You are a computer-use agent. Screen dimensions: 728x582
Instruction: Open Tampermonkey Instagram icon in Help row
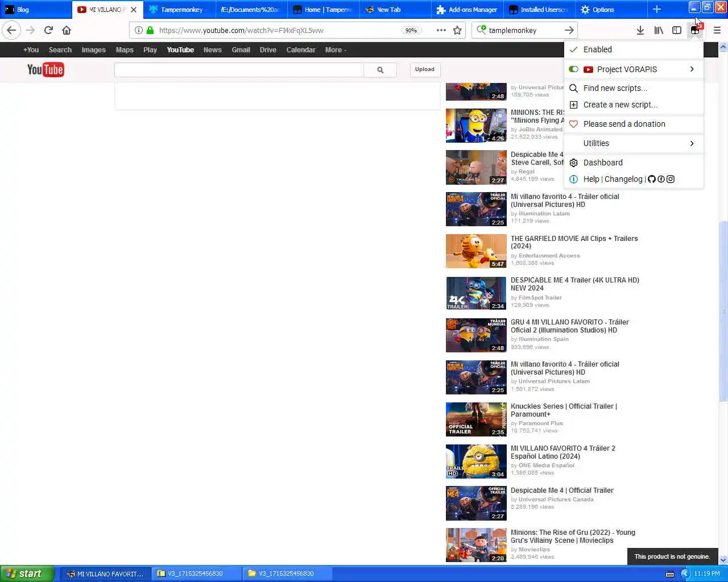click(671, 179)
